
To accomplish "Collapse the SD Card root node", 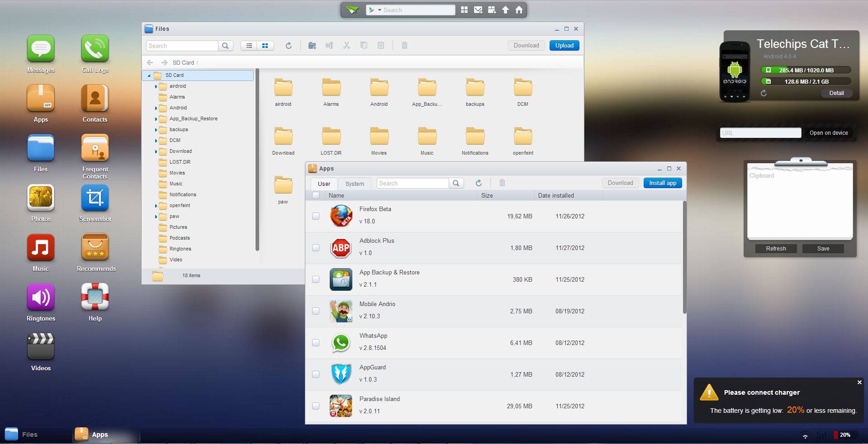I will click(x=149, y=76).
